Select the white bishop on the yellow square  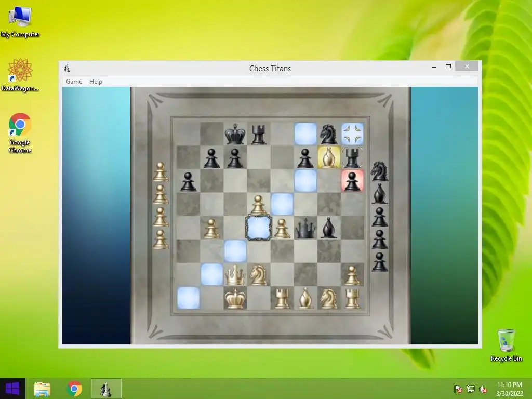click(x=329, y=157)
